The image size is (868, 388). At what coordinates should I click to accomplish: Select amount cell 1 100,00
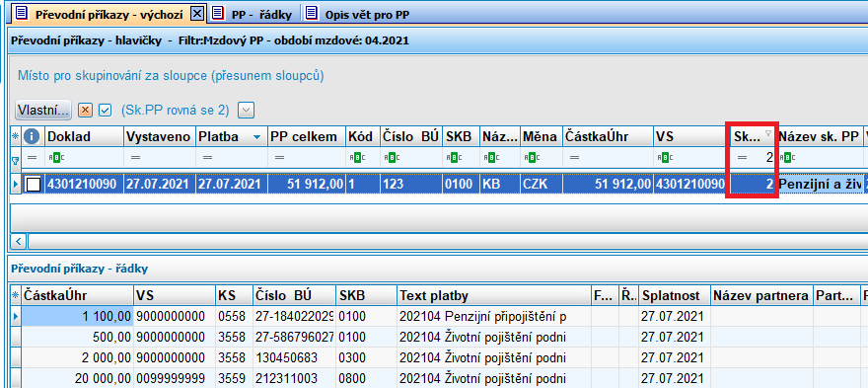pos(77,317)
